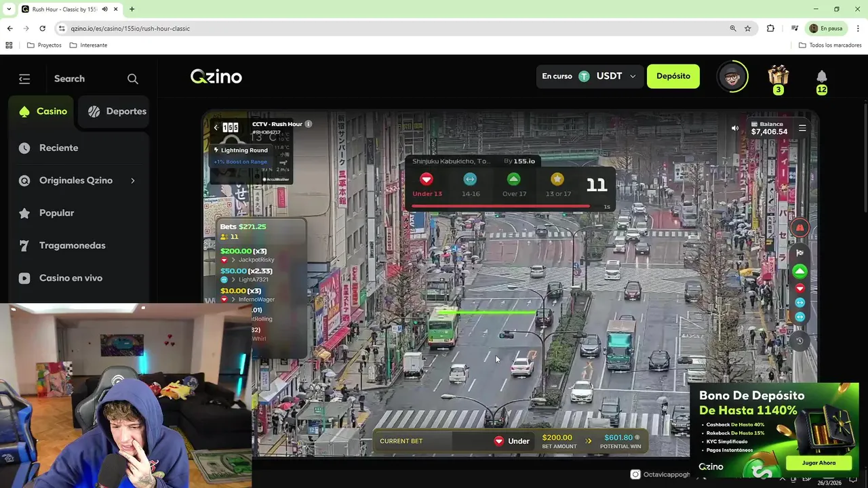Click the address bar URL

point(130,28)
